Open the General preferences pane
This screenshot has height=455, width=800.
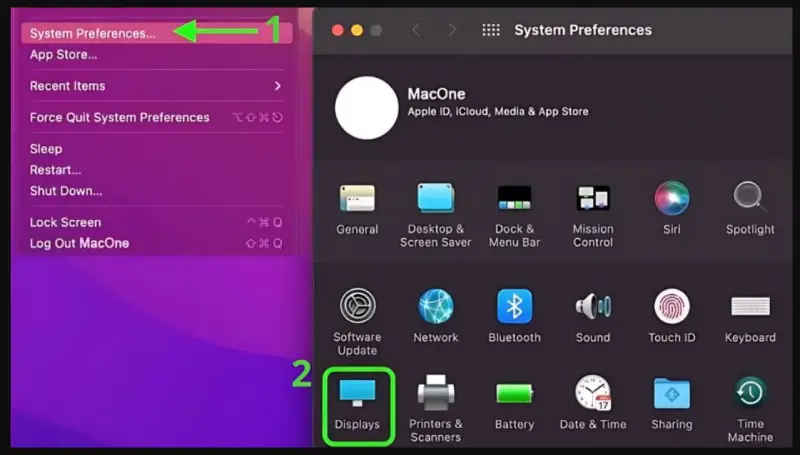coord(357,209)
